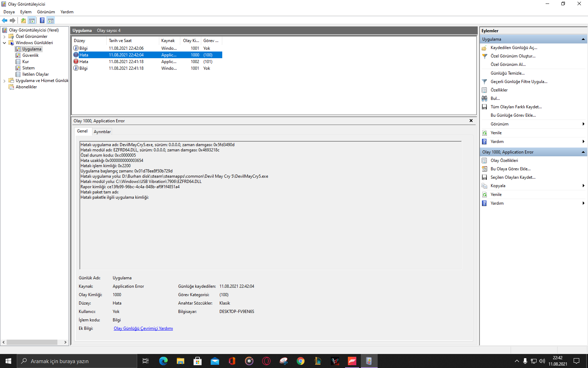Click the Back arrow in the toolbar
The height and width of the screenshot is (368, 588).
tap(5, 20)
